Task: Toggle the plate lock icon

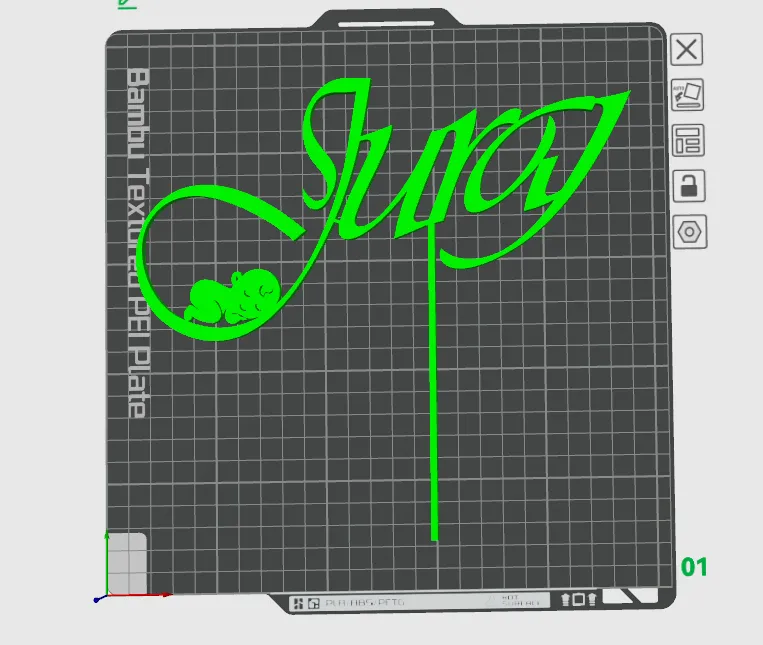Action: 689,185
